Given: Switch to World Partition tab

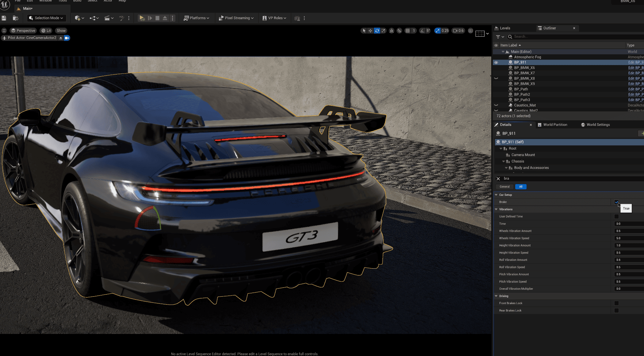Looking at the screenshot, I should pos(553,125).
